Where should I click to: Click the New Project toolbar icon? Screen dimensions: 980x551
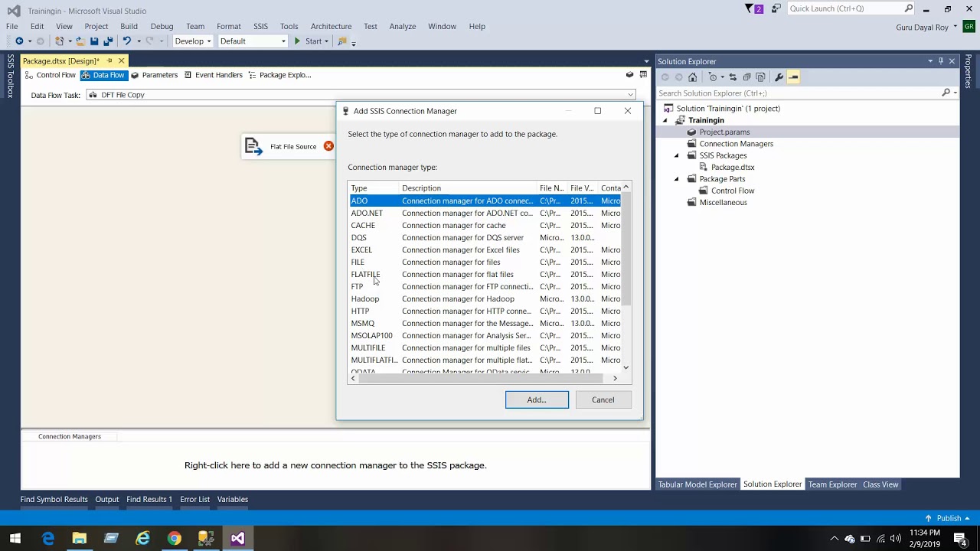click(x=60, y=41)
